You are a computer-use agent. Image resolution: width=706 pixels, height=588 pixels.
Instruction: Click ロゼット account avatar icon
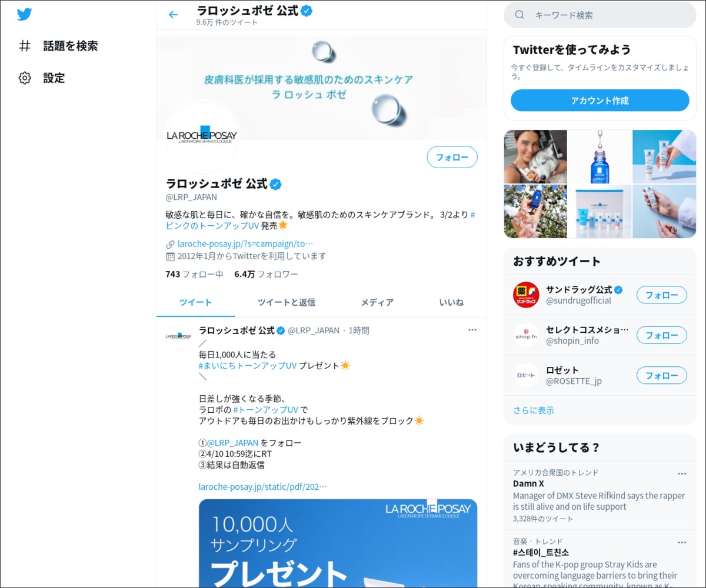(525, 375)
